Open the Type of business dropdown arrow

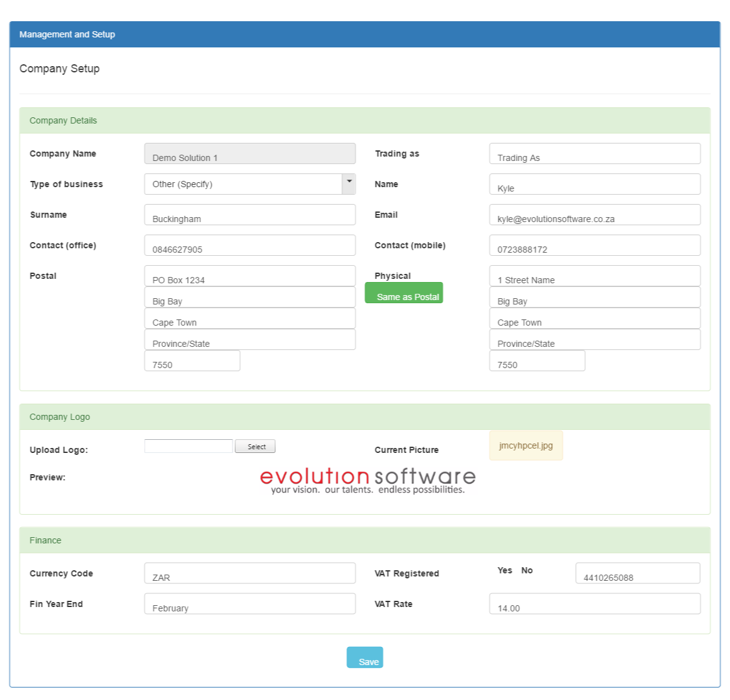click(x=349, y=184)
